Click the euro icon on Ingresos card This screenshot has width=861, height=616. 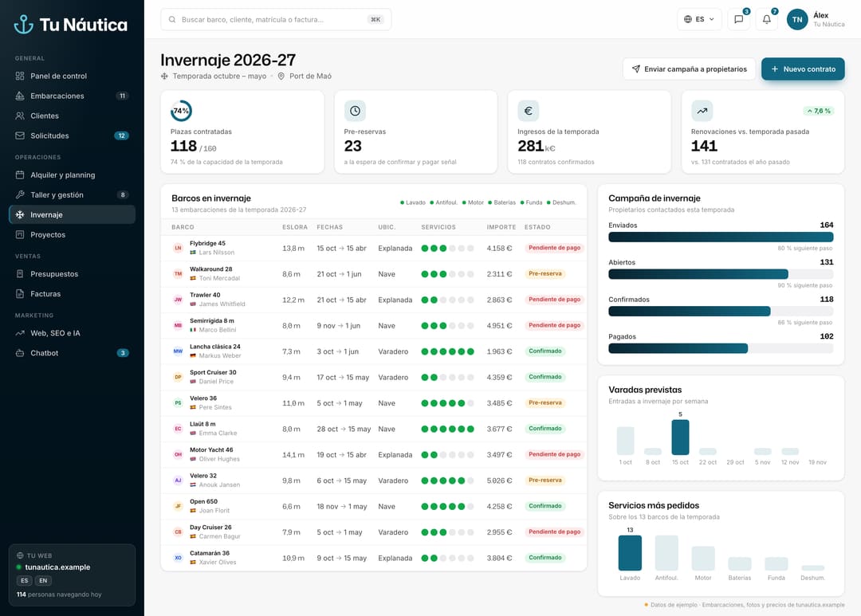529,111
